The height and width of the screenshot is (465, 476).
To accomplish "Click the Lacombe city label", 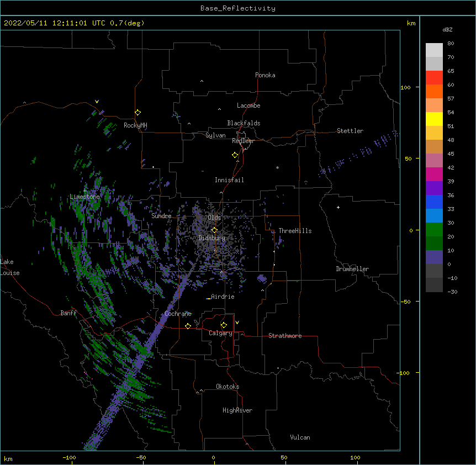I will (248, 105).
